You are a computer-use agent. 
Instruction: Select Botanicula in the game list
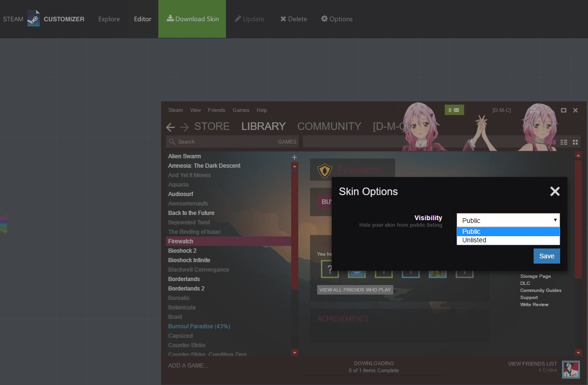point(182,308)
